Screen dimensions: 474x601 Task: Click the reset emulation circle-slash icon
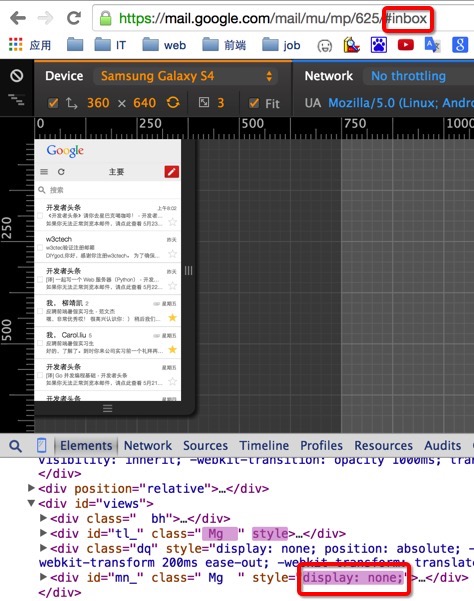[16, 76]
